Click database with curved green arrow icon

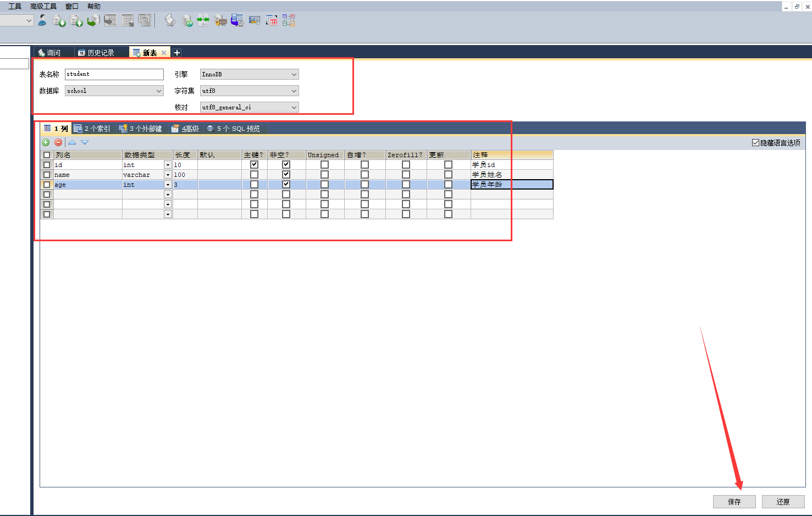pyautogui.click(x=93, y=20)
